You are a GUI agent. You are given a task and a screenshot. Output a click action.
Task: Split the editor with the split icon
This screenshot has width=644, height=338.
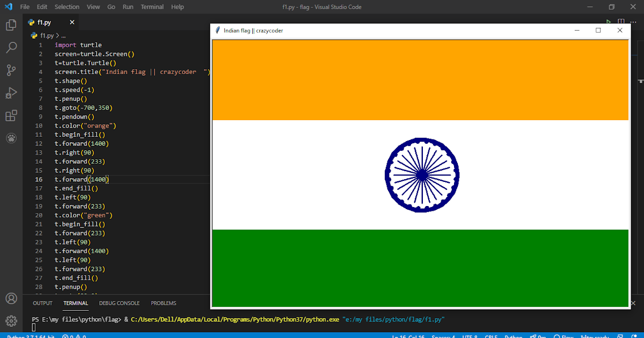621,21
